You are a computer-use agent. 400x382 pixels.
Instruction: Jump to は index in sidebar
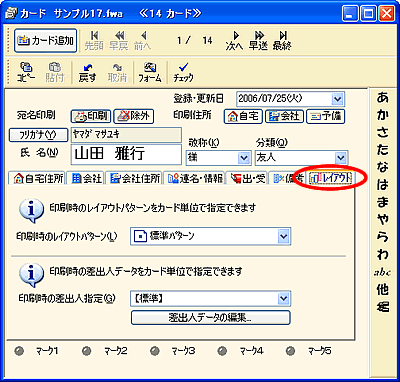pos(383,185)
